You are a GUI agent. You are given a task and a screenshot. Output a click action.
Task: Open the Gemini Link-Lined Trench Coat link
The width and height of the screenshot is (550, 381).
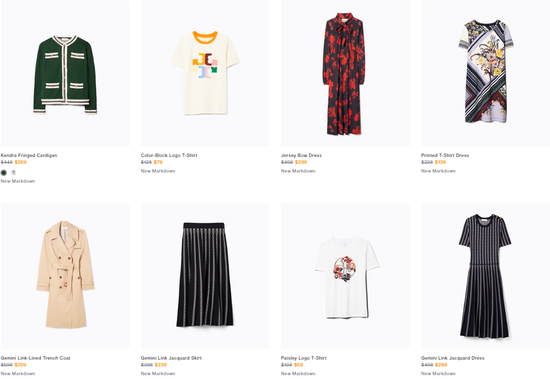pyautogui.click(x=35, y=358)
